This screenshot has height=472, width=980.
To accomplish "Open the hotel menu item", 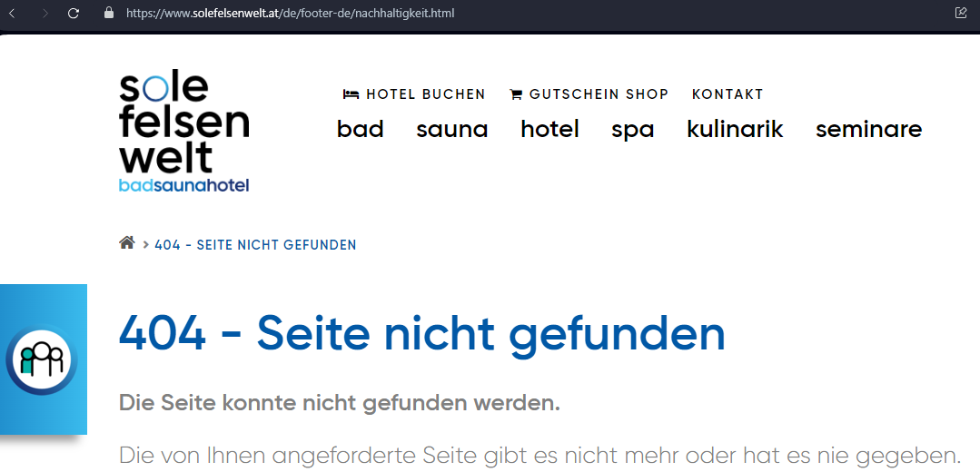I will point(550,129).
